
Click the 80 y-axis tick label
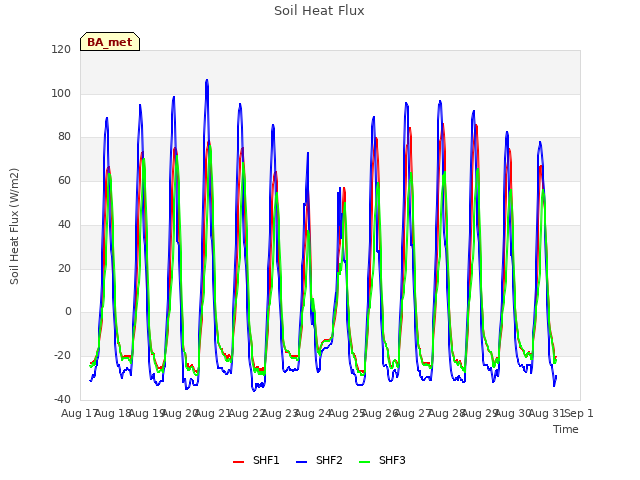[x=64, y=137]
